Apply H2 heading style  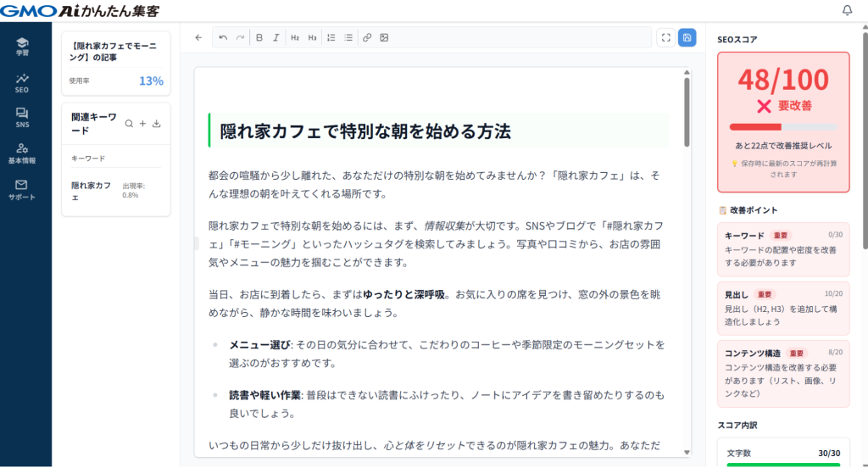tap(295, 37)
